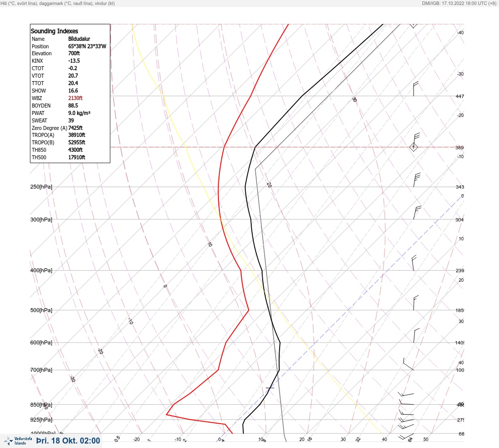
Task: Click the 'Hiti (°C, svört lína)' chart legend header
Action: [58, 3]
